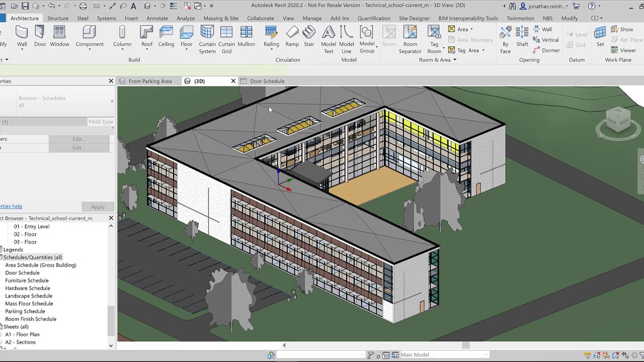Choose the Floor tool
This screenshot has height=362, width=644.
pos(187,37)
